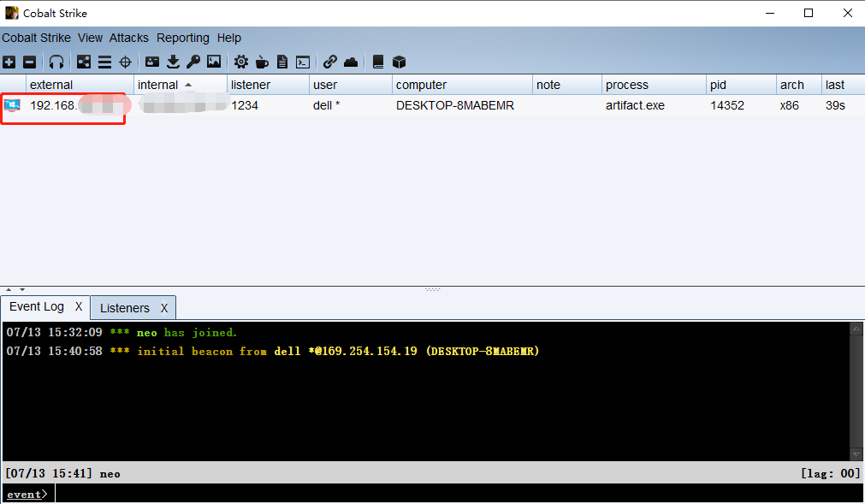
Task: Click the lag: 00 status indicator
Action: pyautogui.click(x=830, y=473)
